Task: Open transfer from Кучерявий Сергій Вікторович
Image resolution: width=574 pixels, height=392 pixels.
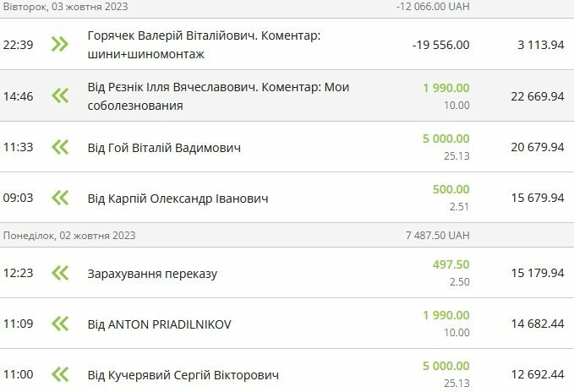Action: [x=183, y=375]
